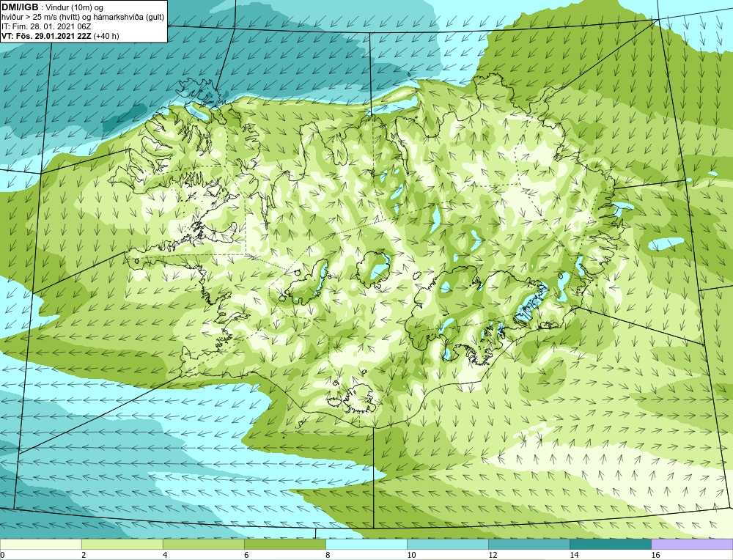Click the legend label '8'
733x560 pixels.
(328, 555)
